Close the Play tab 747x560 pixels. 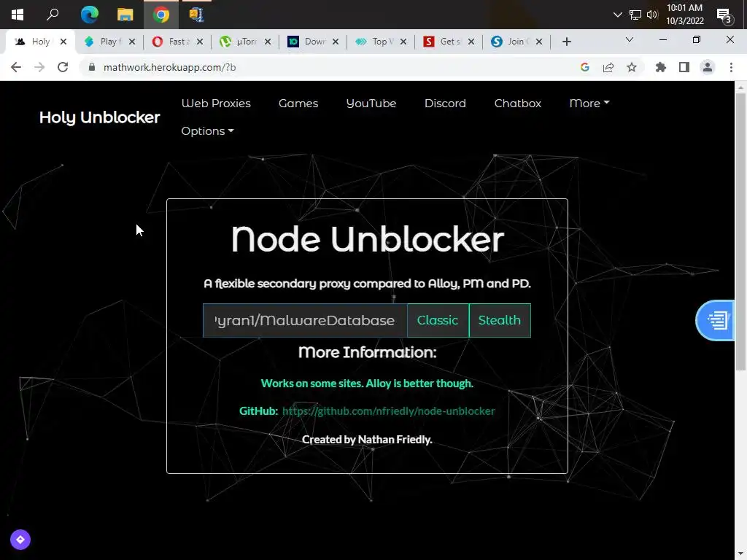point(132,42)
